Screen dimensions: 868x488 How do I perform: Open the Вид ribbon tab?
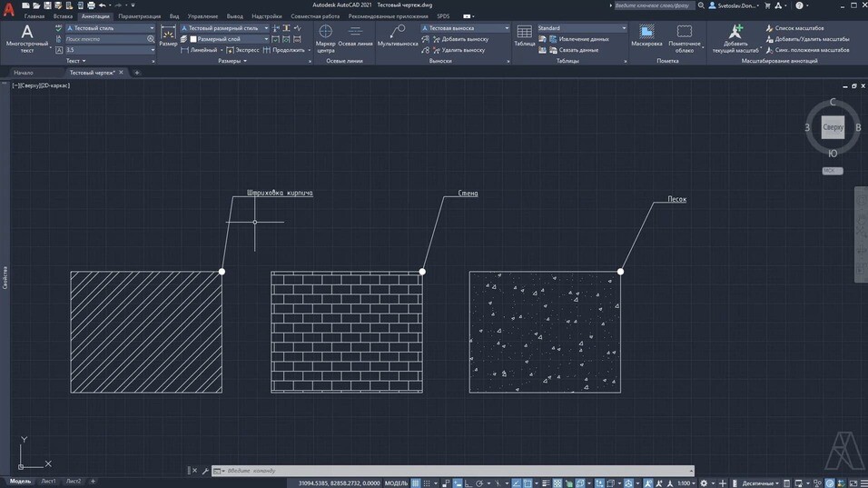pyautogui.click(x=174, y=16)
